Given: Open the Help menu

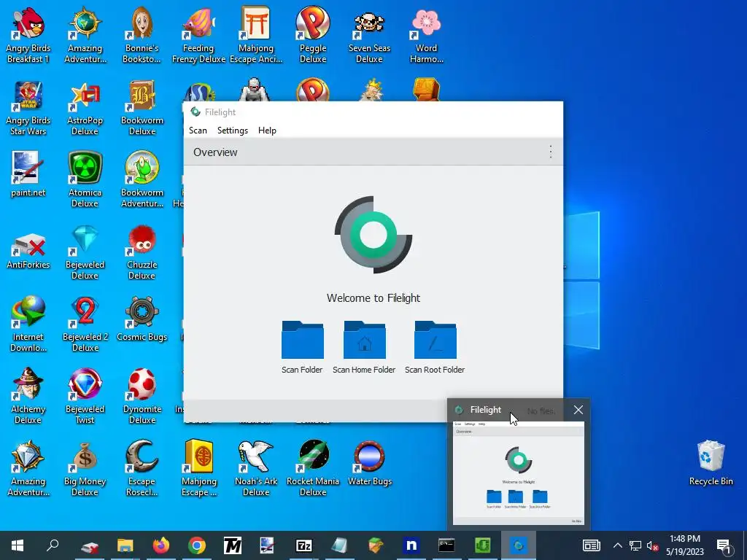Looking at the screenshot, I should [267, 131].
